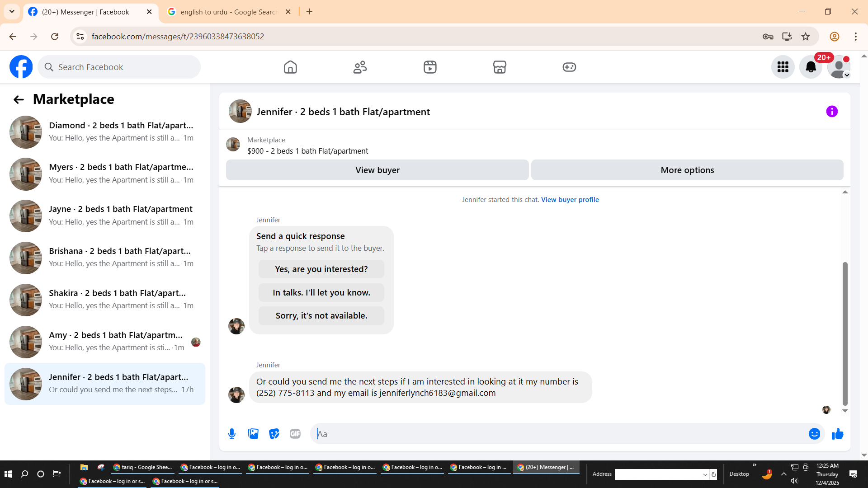Open the sticker picker icon
The width and height of the screenshot is (868, 488).
(274, 434)
